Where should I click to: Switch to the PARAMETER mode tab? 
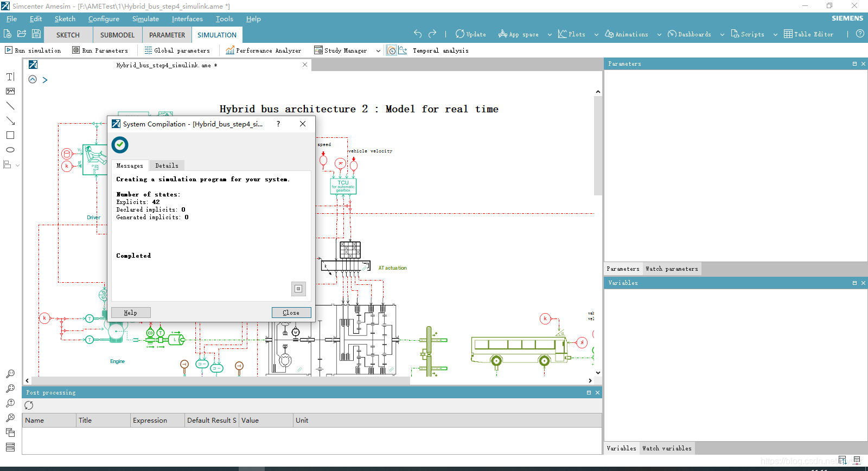167,35
